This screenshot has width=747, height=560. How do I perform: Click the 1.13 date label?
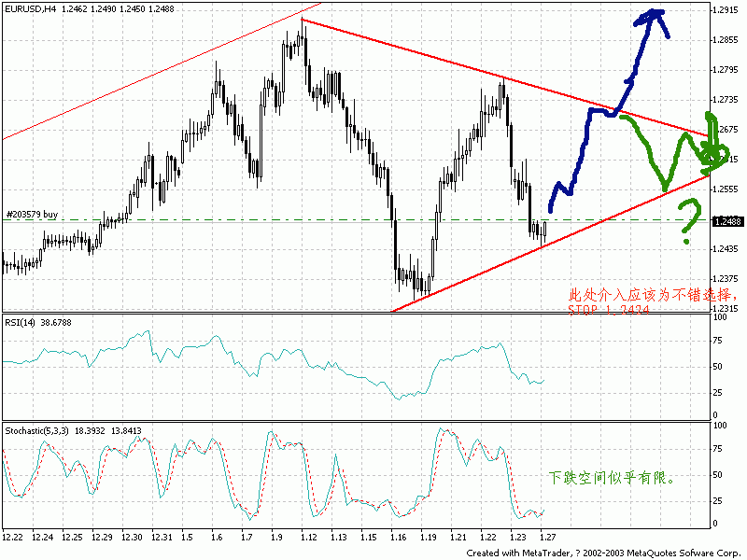pos(339,538)
